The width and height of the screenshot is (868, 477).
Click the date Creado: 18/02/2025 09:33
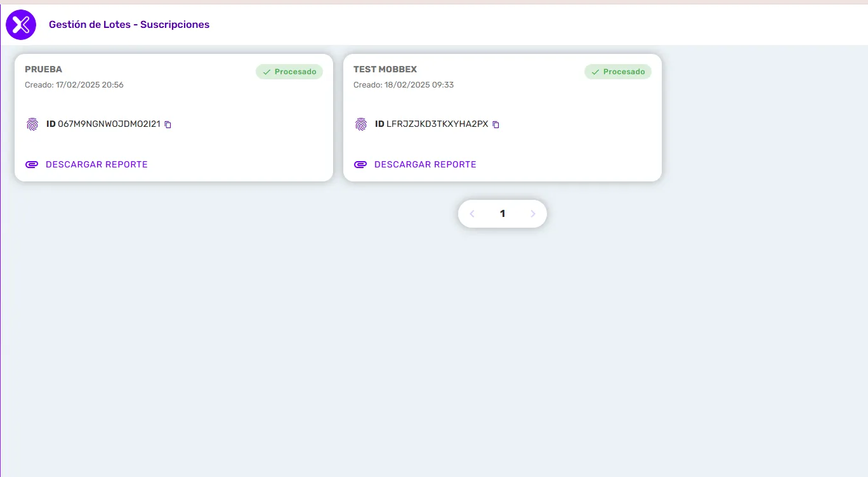tap(404, 85)
